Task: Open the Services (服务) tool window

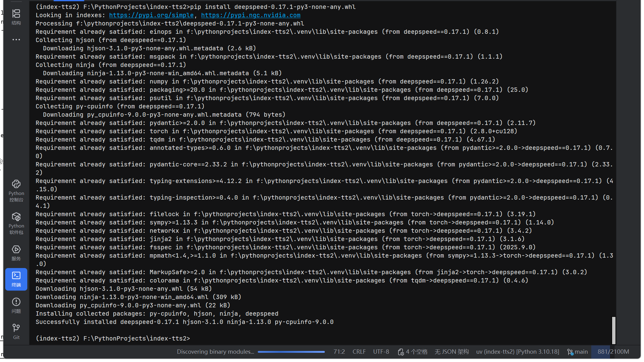Action: 16,253
